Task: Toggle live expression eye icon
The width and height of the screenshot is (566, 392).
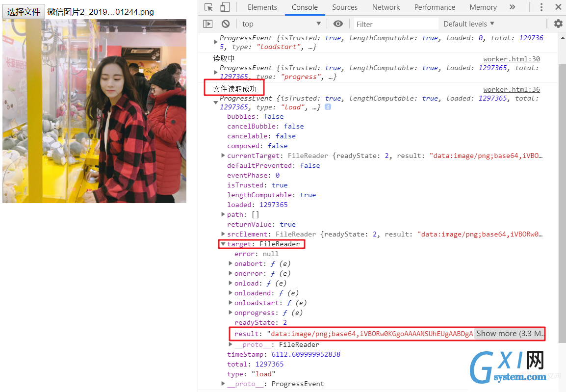Action: pyautogui.click(x=338, y=24)
